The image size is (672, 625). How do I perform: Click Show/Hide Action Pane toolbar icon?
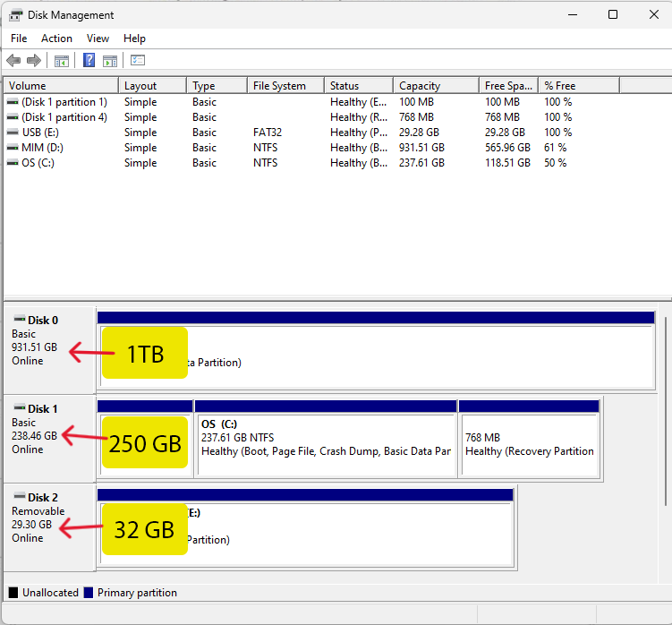(x=110, y=61)
